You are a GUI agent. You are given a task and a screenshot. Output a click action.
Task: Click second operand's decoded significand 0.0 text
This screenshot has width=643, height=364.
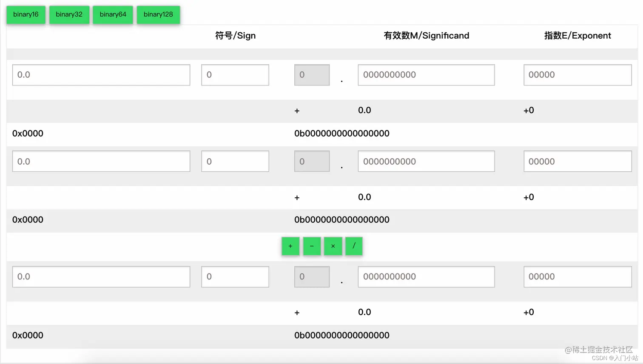[x=364, y=197]
